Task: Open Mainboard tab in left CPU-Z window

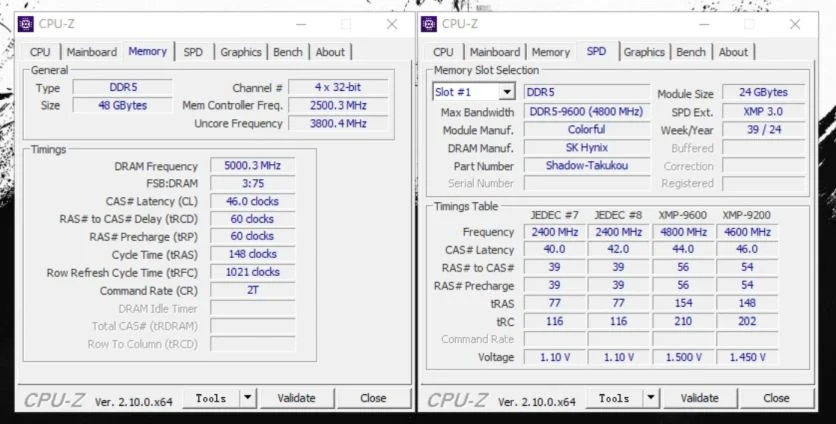Action: pyautogui.click(x=92, y=52)
